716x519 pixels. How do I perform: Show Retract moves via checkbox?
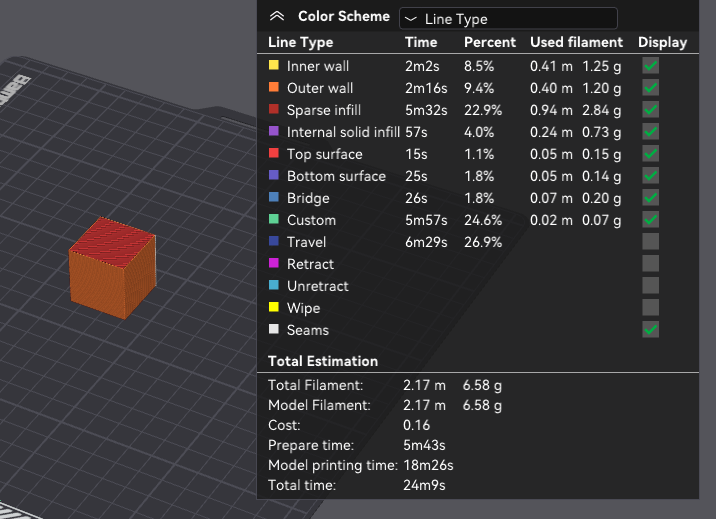[x=650, y=264]
